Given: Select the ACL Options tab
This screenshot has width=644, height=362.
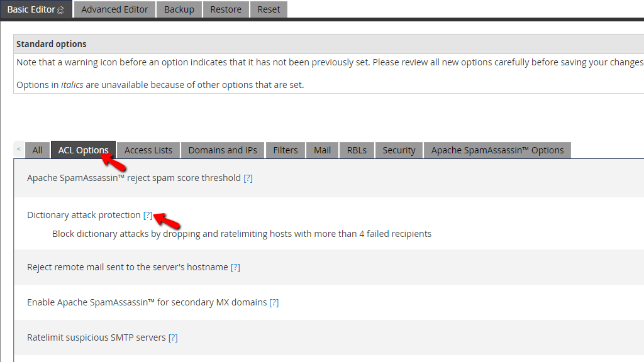Looking at the screenshot, I should coord(84,150).
